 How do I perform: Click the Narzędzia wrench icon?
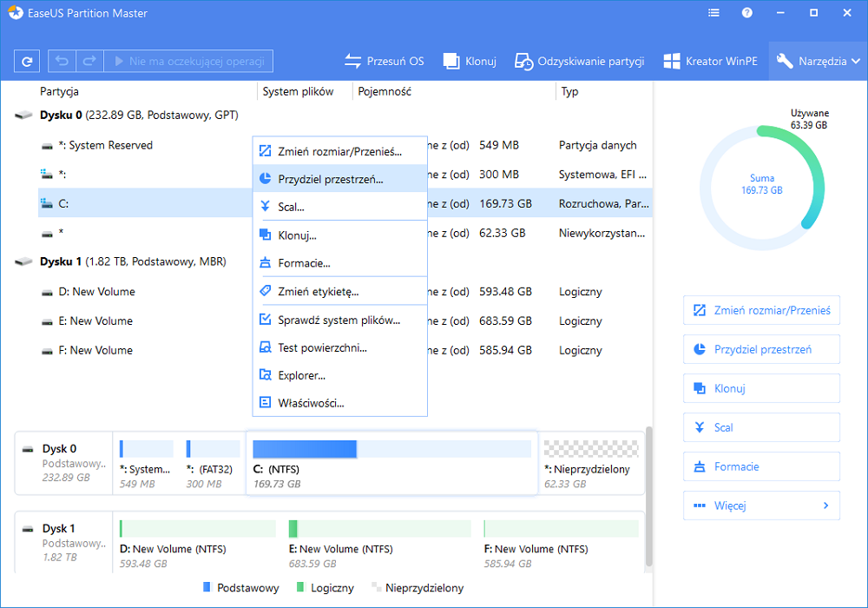pyautogui.click(x=785, y=61)
